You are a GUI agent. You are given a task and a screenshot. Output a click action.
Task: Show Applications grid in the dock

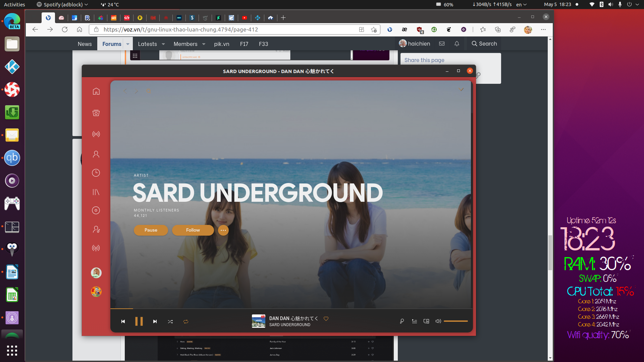coord(12,351)
